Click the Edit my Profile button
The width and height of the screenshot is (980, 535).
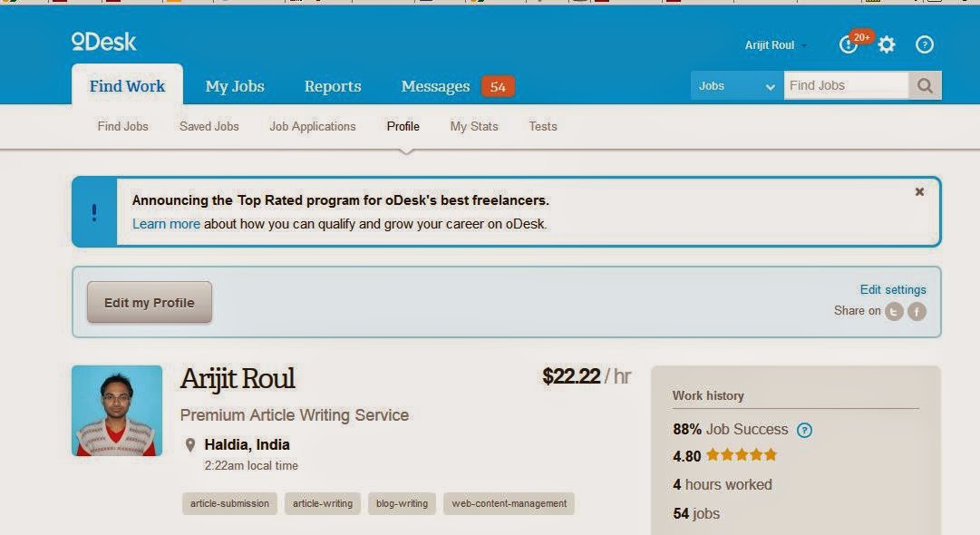[x=150, y=303]
